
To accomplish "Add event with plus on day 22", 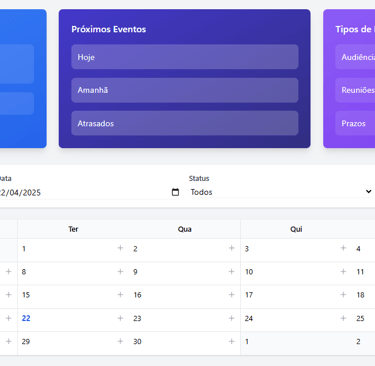I will tap(120, 318).
